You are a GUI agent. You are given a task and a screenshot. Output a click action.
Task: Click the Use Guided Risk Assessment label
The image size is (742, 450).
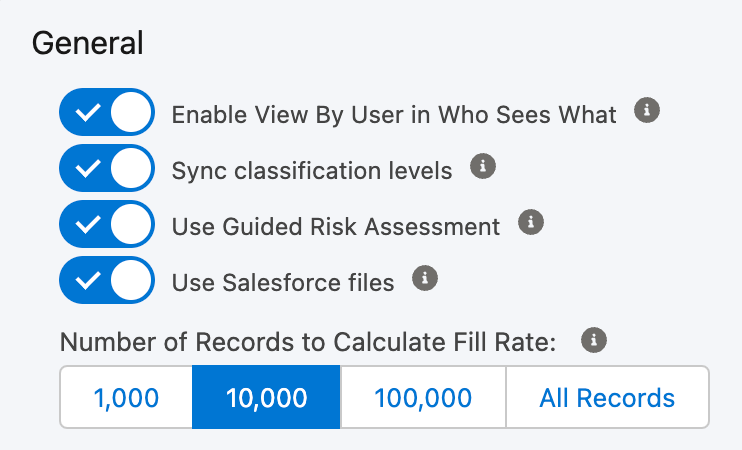(x=336, y=226)
